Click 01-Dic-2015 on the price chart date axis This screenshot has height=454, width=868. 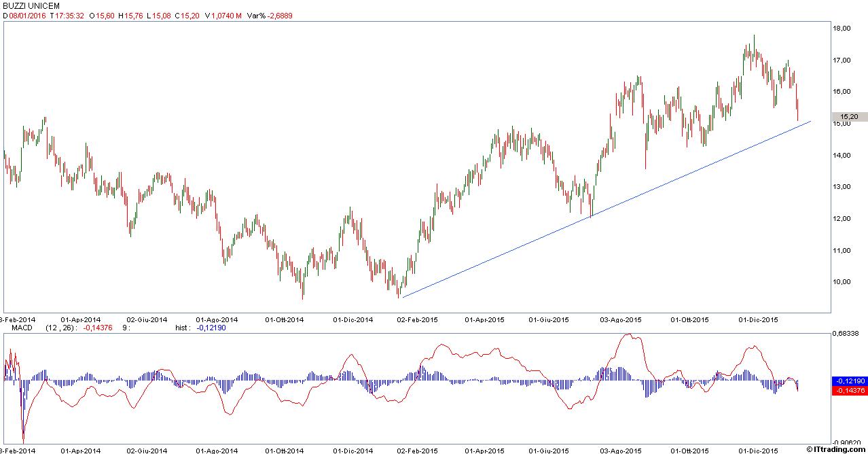(x=759, y=319)
